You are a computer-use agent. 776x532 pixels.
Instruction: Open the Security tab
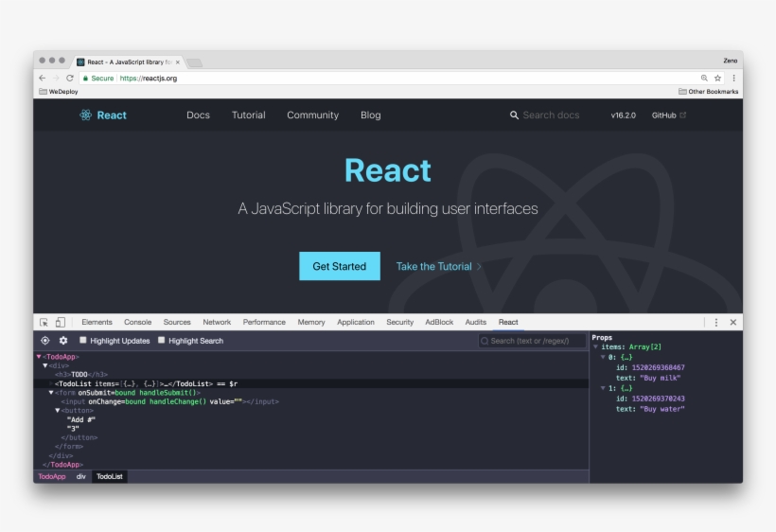point(400,322)
